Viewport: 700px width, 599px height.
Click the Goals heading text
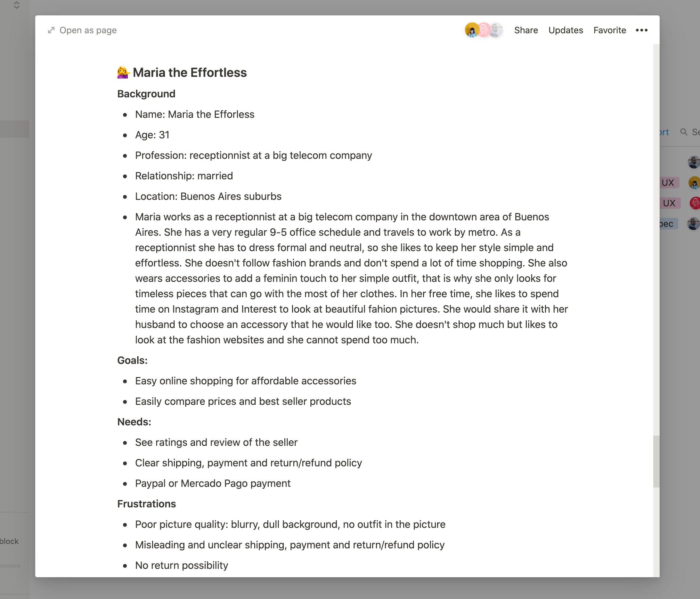point(133,361)
